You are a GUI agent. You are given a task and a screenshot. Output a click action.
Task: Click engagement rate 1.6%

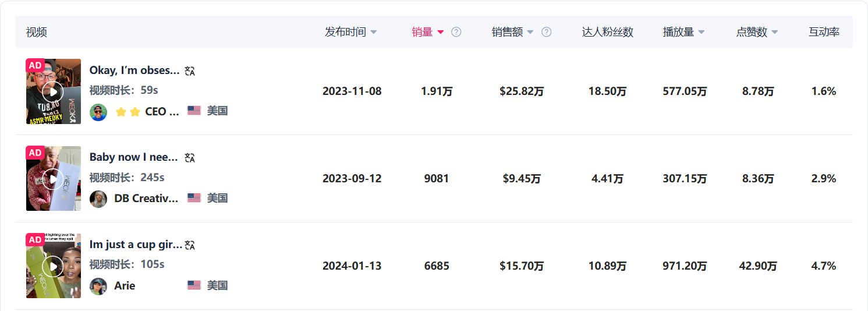(x=824, y=91)
